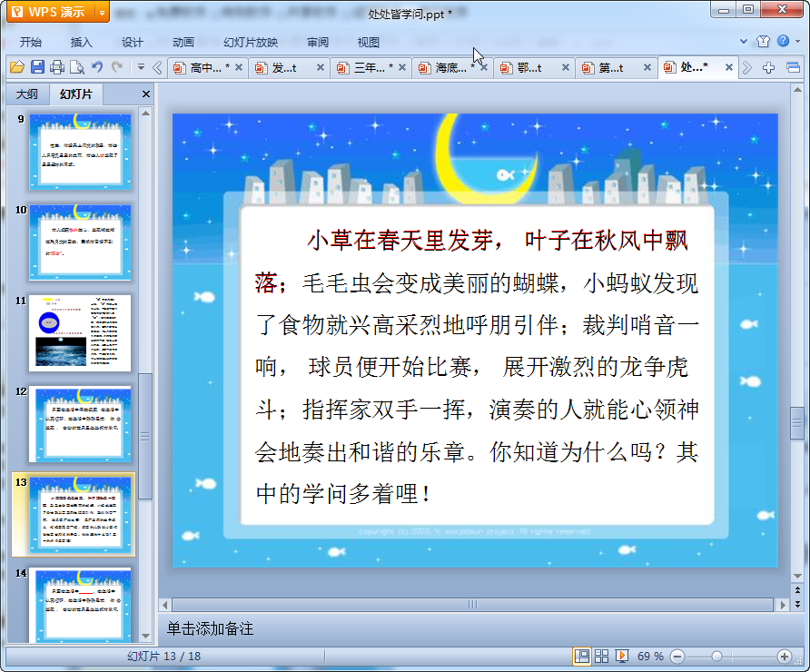Open the help button dropdown arrow
The width and height of the screenshot is (810, 672).
[796, 42]
